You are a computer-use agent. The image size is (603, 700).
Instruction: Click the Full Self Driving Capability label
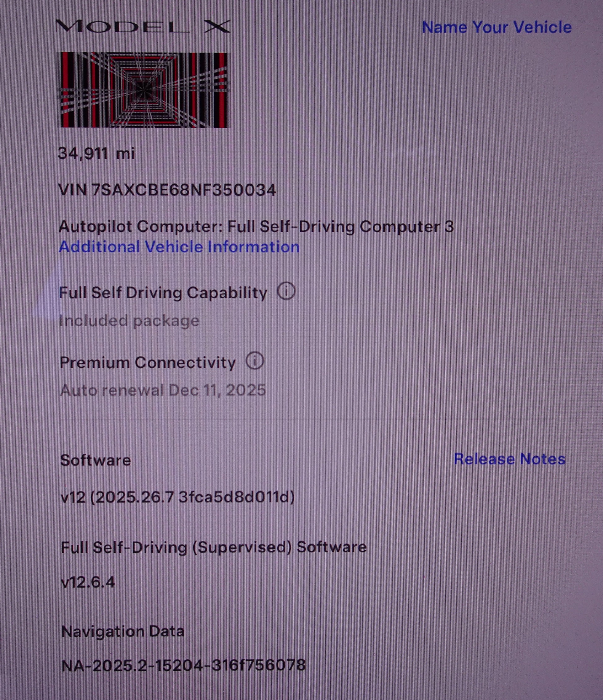click(163, 293)
